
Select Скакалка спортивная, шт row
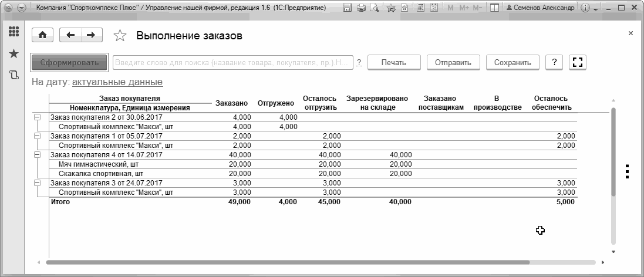pos(313,174)
